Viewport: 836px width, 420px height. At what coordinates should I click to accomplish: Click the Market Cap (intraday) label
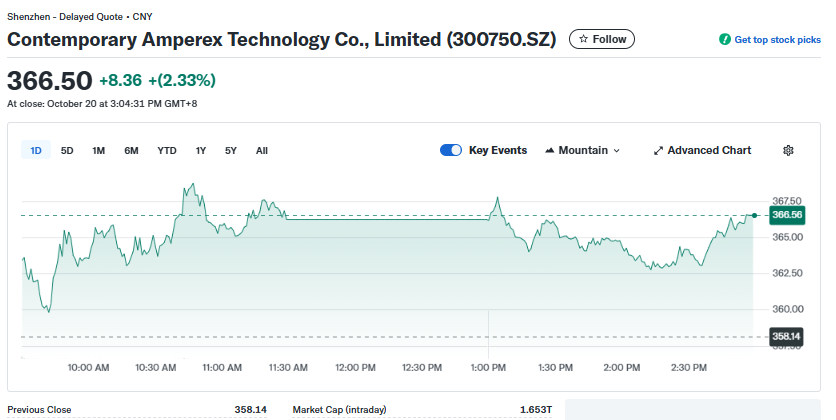339,409
